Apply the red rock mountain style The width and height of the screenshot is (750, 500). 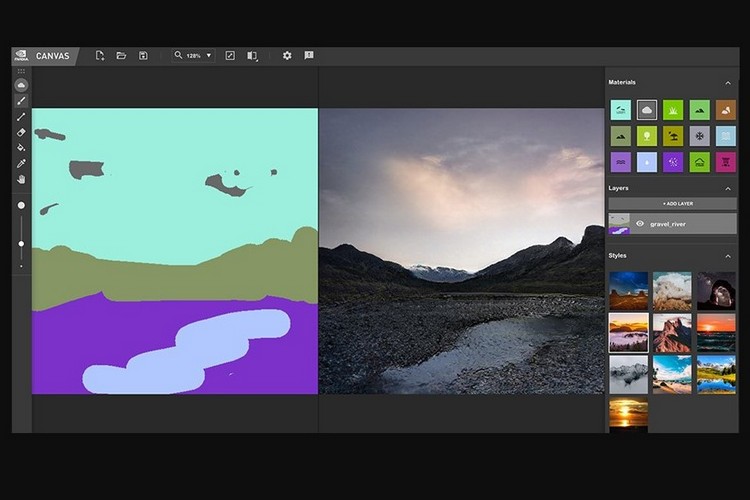[x=672, y=333]
